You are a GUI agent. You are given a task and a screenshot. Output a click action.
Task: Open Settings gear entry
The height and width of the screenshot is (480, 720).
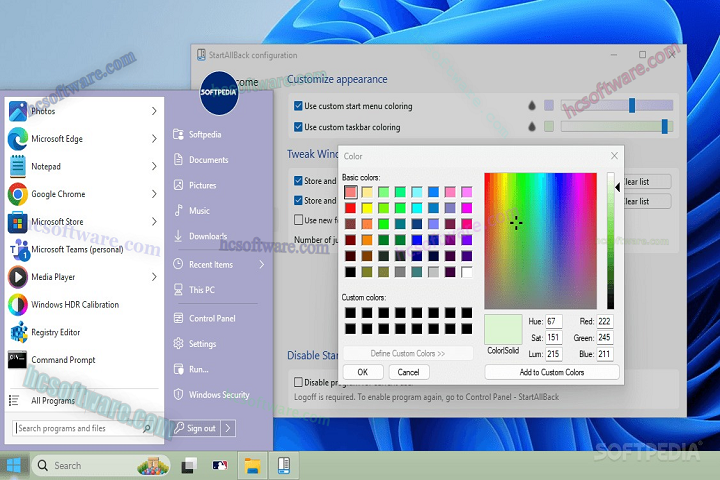(195, 344)
